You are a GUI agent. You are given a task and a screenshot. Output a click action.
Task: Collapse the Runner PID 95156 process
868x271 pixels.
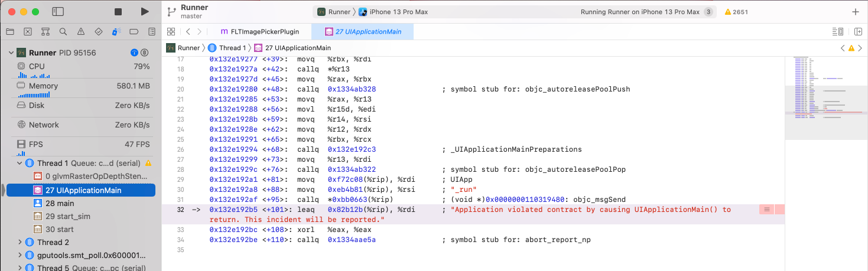[11, 53]
